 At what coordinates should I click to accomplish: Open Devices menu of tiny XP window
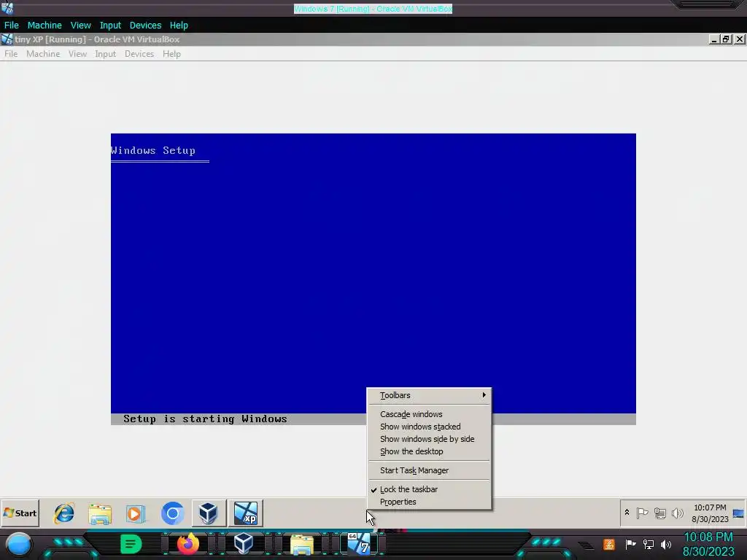tap(139, 54)
